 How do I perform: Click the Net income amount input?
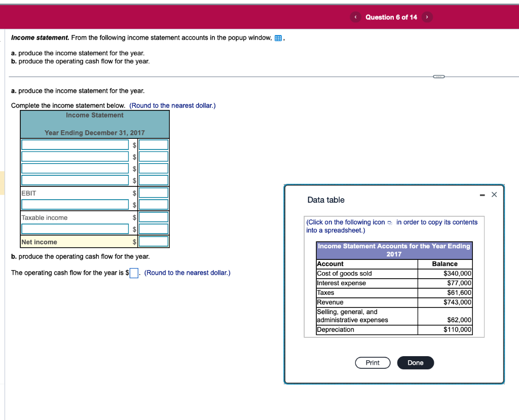154,241
